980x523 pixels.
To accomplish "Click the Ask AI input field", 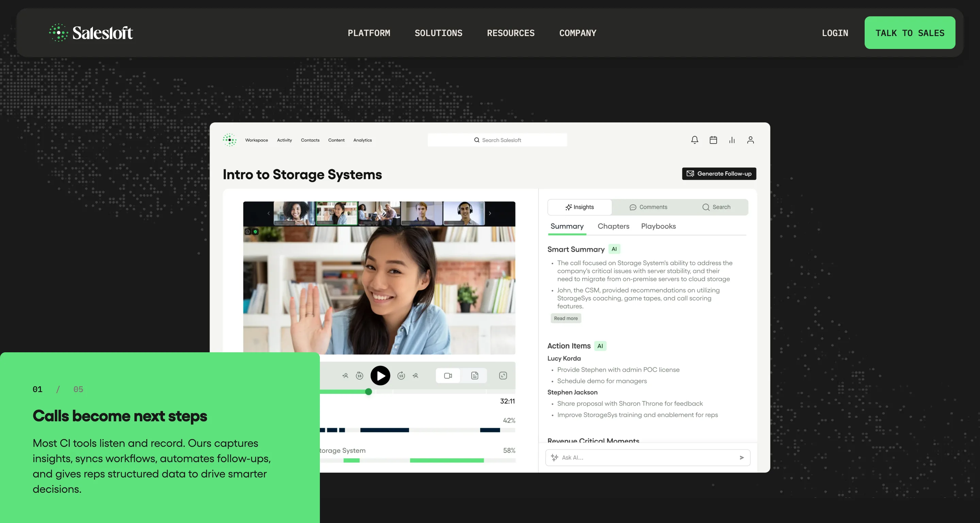I will click(648, 458).
